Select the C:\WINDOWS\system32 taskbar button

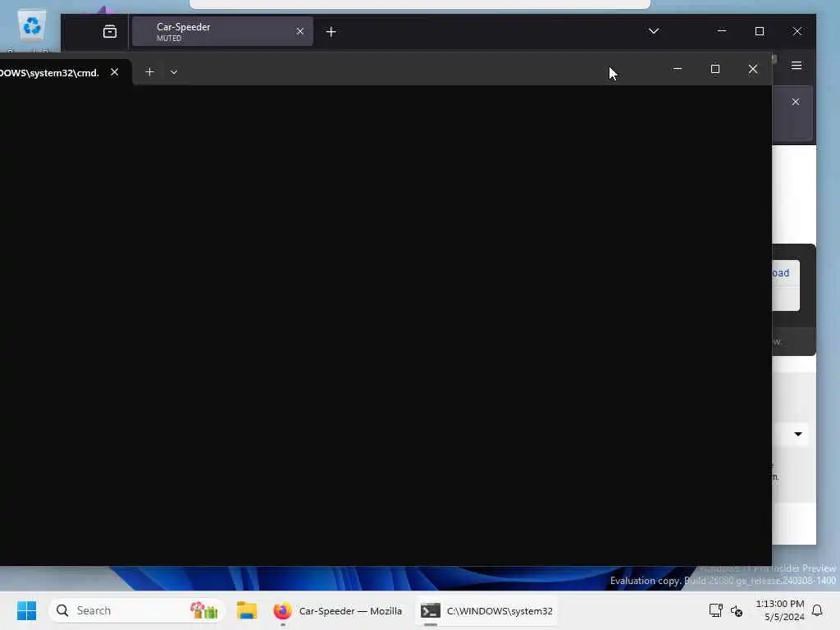coord(486,610)
